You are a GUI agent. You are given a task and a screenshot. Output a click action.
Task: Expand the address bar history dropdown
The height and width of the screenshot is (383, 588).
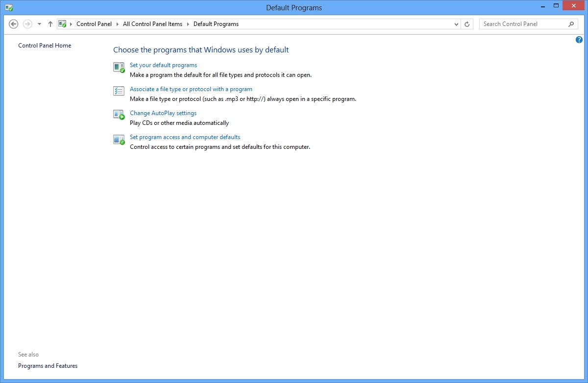457,24
